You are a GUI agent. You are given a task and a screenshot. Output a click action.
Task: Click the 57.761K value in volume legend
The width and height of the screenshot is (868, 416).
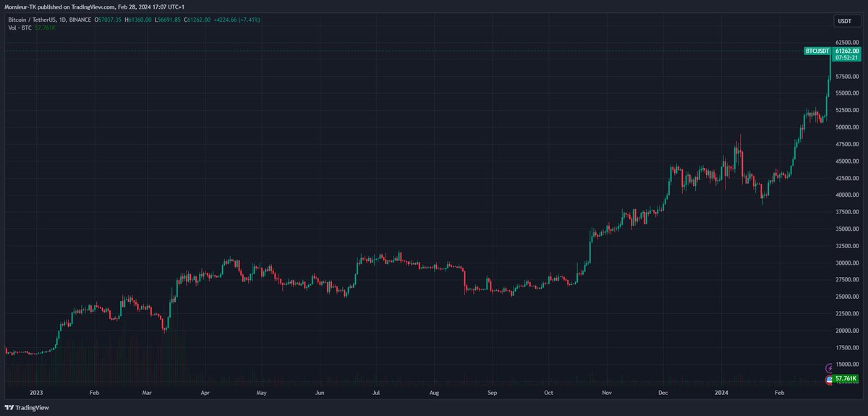pos(46,27)
